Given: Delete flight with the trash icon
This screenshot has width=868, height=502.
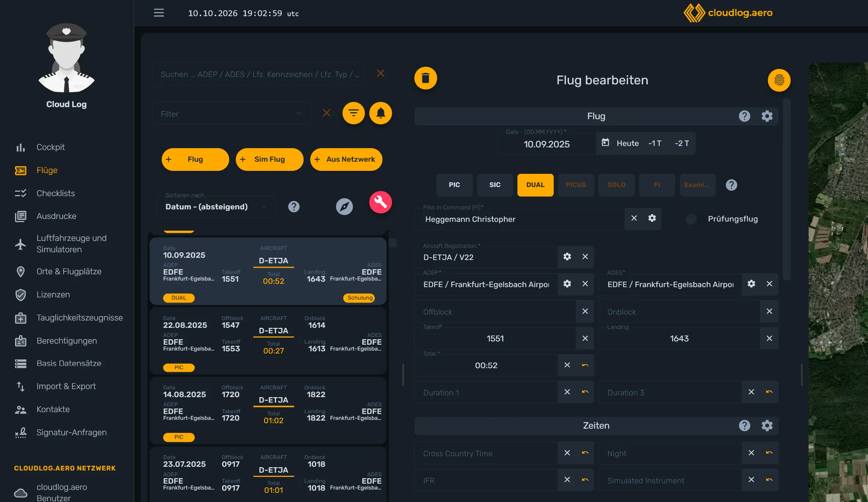Looking at the screenshot, I should coord(425,78).
